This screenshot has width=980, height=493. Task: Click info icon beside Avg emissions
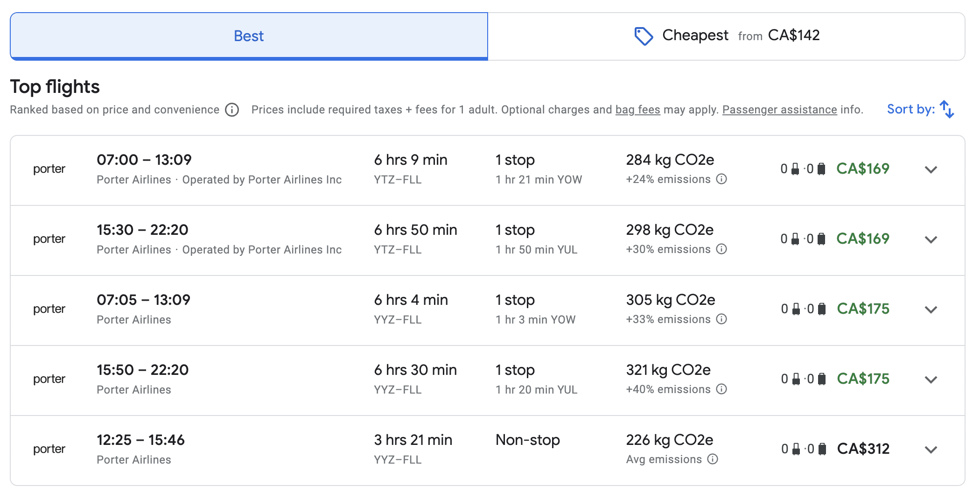pyautogui.click(x=713, y=459)
